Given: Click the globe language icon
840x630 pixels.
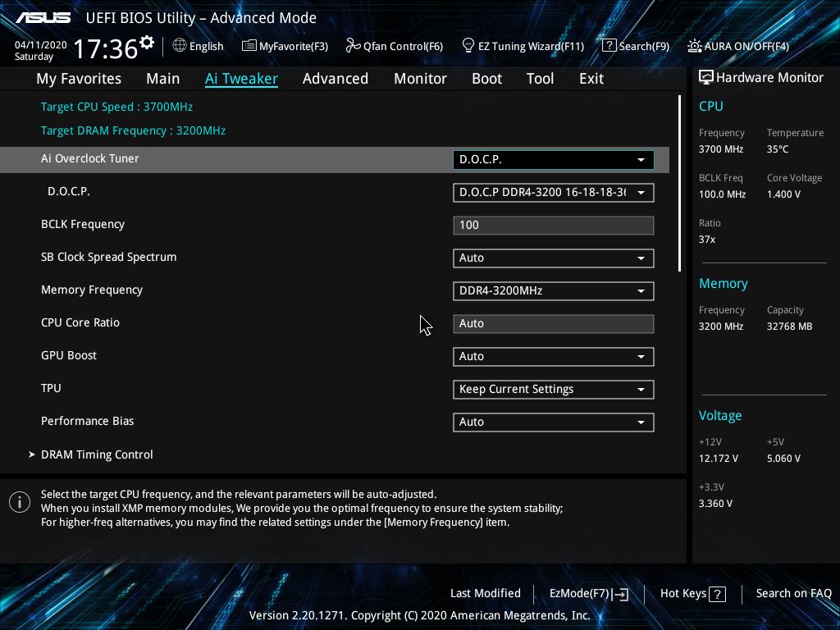Looking at the screenshot, I should pyautogui.click(x=180, y=46).
